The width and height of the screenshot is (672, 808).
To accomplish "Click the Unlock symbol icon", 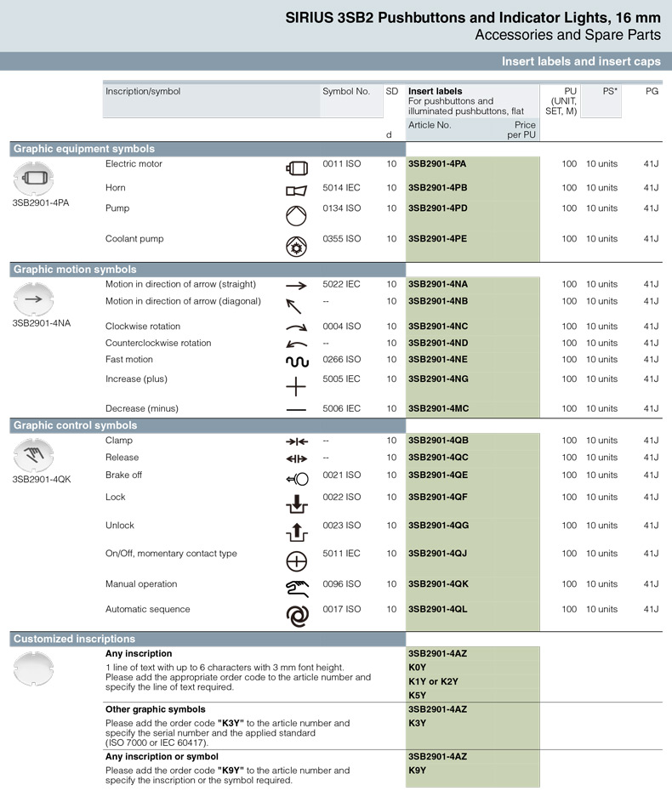I will pyautogui.click(x=295, y=532).
